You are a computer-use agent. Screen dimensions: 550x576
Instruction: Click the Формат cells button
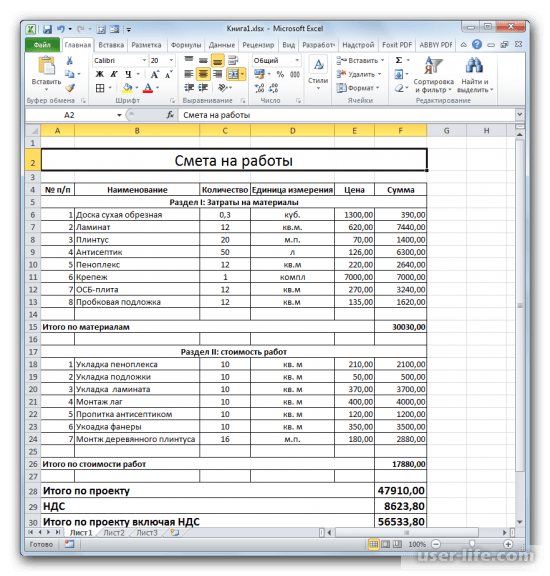pos(357,88)
